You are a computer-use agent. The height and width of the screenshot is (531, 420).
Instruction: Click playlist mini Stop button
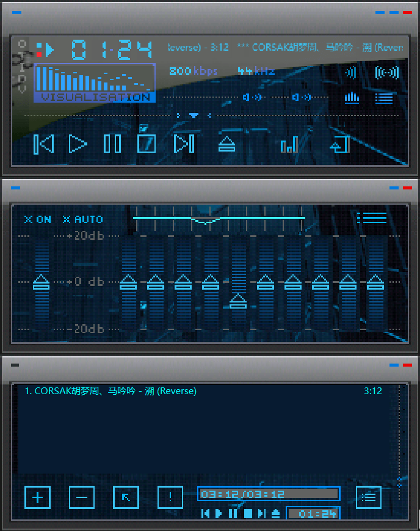point(248,514)
